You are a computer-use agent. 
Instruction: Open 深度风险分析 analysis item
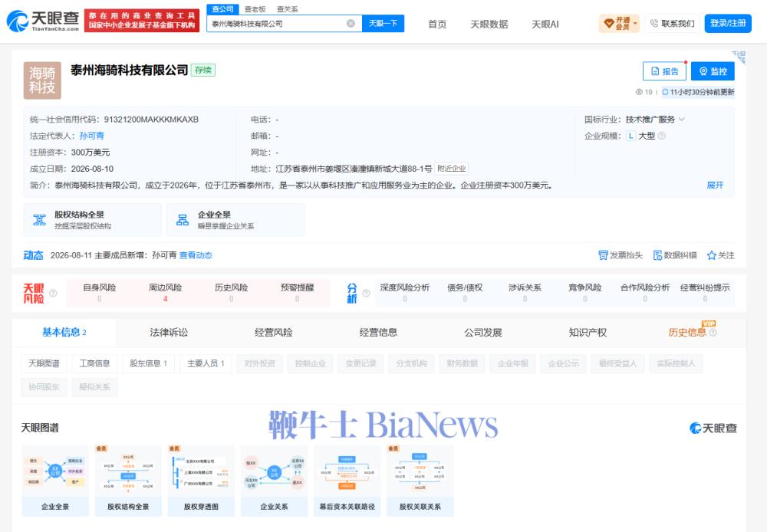tap(405, 293)
